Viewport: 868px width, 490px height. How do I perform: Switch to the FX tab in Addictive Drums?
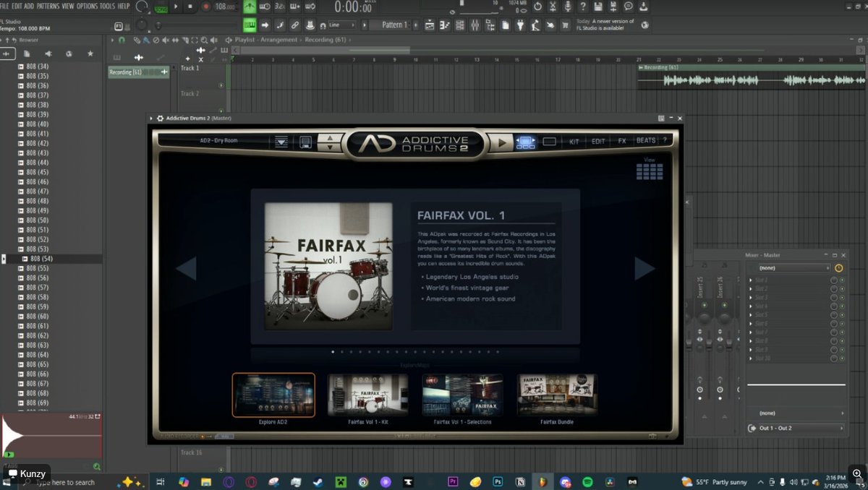point(622,141)
